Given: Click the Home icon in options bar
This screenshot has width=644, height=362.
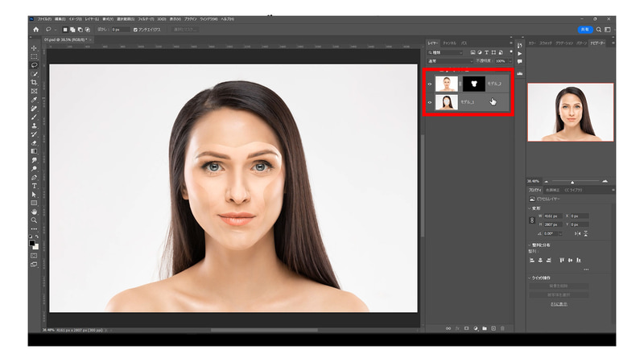Looking at the screenshot, I should point(35,30).
